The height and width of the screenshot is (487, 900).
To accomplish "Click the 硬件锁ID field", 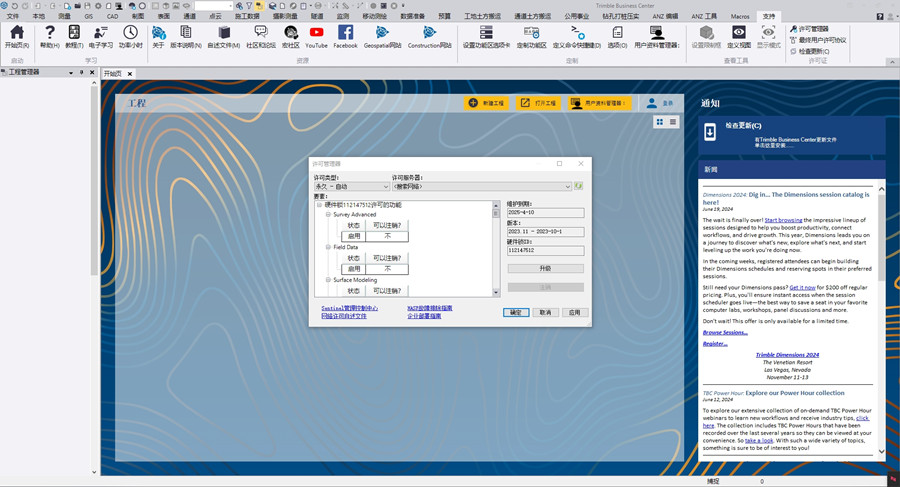I will [x=545, y=250].
